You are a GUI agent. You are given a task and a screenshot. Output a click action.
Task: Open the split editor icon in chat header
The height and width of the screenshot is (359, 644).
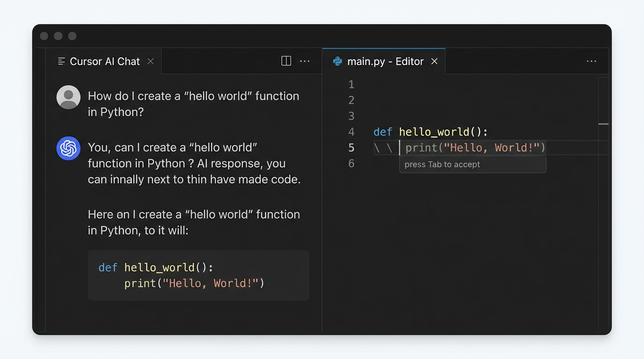point(286,61)
